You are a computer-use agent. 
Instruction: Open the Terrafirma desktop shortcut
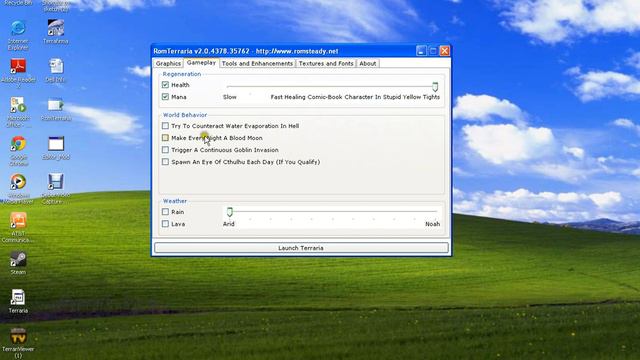(x=56, y=31)
